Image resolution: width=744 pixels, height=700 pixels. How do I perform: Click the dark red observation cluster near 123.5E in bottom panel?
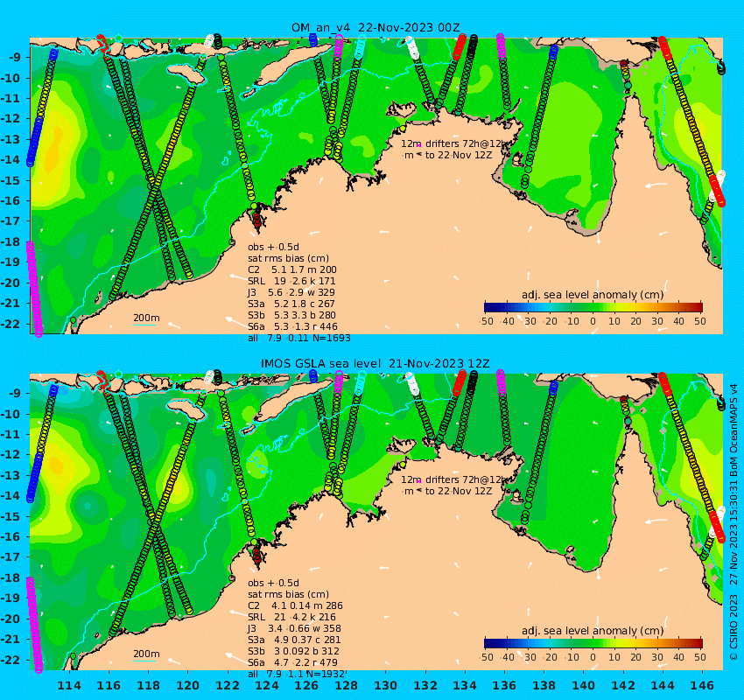coord(256,556)
